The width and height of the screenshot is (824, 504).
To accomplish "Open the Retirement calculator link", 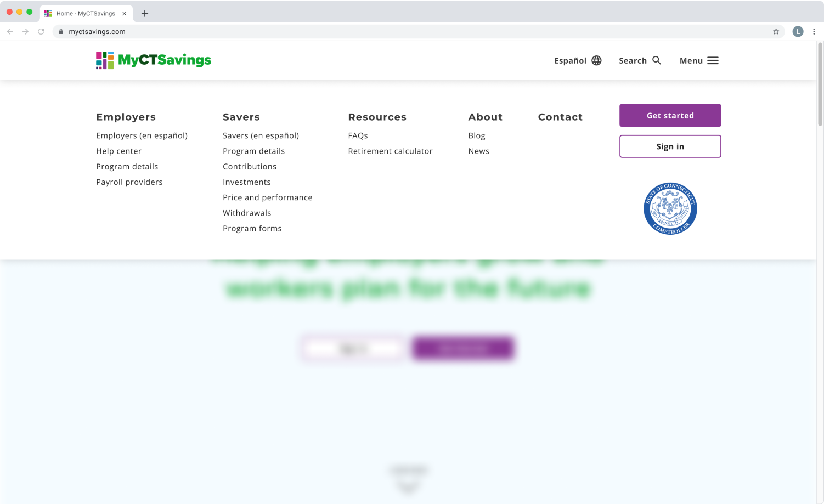I will pos(390,151).
